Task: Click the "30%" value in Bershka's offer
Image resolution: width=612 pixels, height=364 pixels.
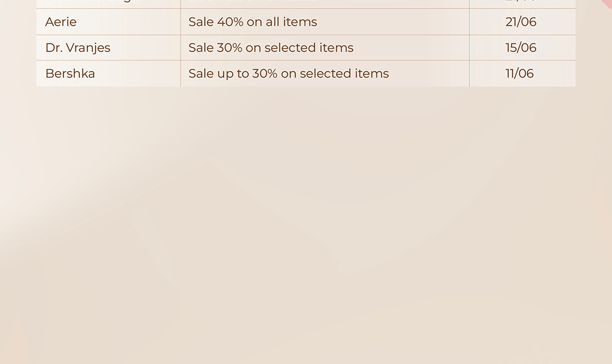Action: [x=264, y=73]
